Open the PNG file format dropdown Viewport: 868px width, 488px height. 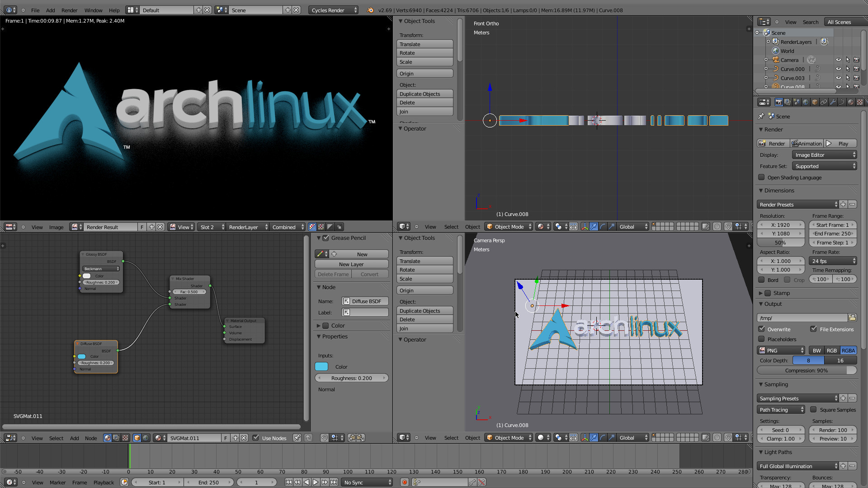point(781,350)
